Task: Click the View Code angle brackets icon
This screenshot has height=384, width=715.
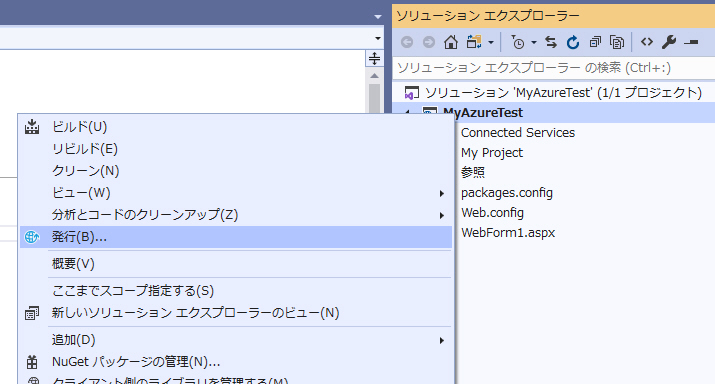Action: click(647, 42)
